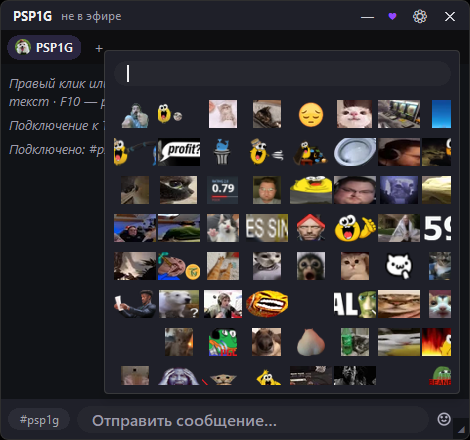The height and width of the screenshot is (440, 470).
Task: Pick the dog snout close-up emote
Action: click(267, 342)
